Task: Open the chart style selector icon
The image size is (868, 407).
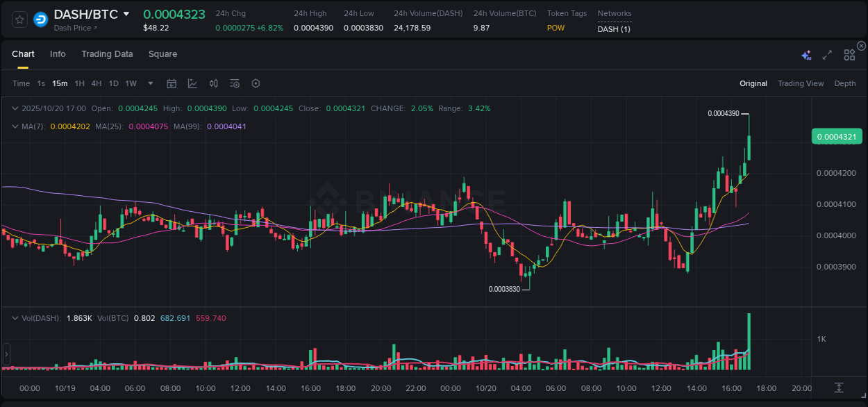Action: pos(192,83)
